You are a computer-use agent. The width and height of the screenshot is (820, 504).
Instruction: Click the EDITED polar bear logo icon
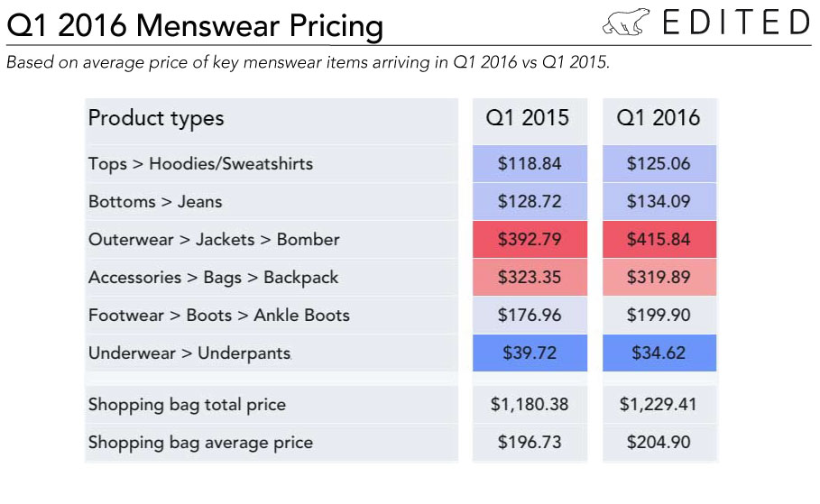[625, 23]
